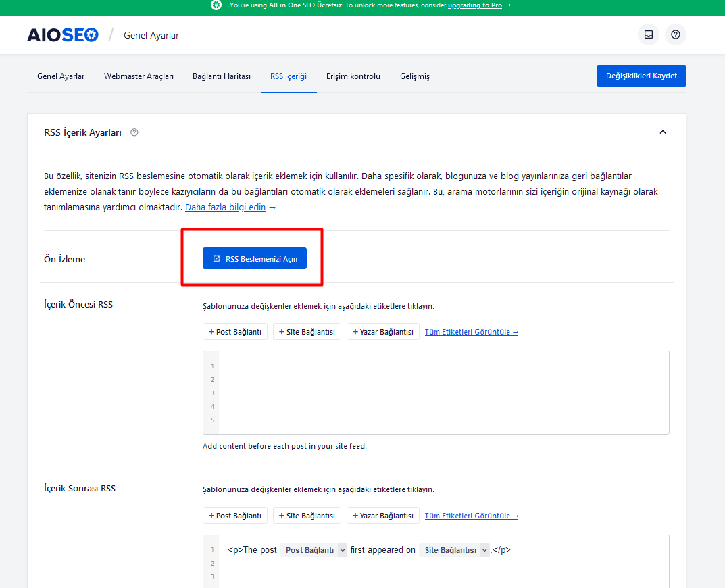725x588 pixels.
Task: Collapse the RSS İçerik Ayarları panel
Action: (x=663, y=132)
